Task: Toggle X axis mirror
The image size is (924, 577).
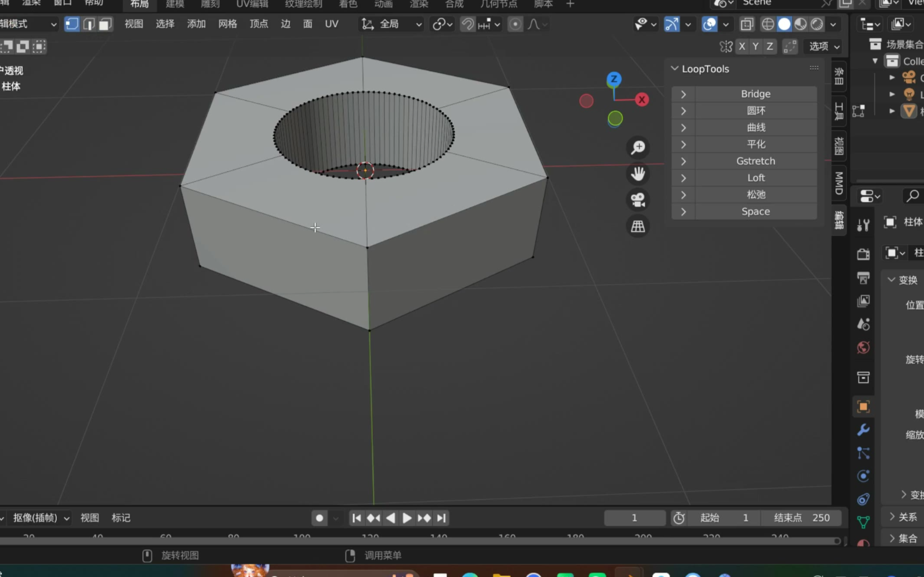Action: (x=742, y=47)
